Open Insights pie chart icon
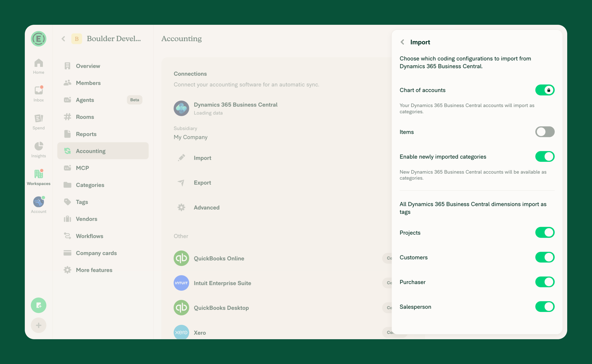This screenshot has width=592, height=364. (39, 146)
